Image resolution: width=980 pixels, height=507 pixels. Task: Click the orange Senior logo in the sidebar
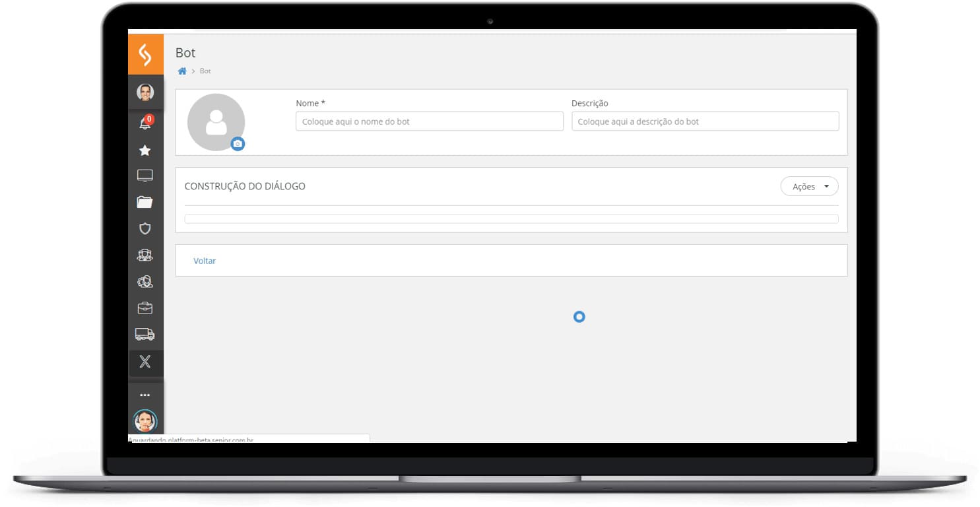145,54
